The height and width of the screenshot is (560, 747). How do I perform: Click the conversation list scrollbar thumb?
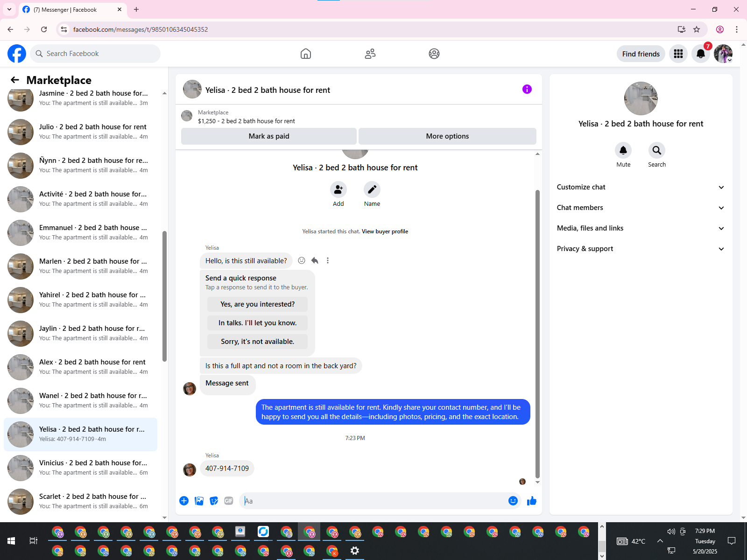164,296
